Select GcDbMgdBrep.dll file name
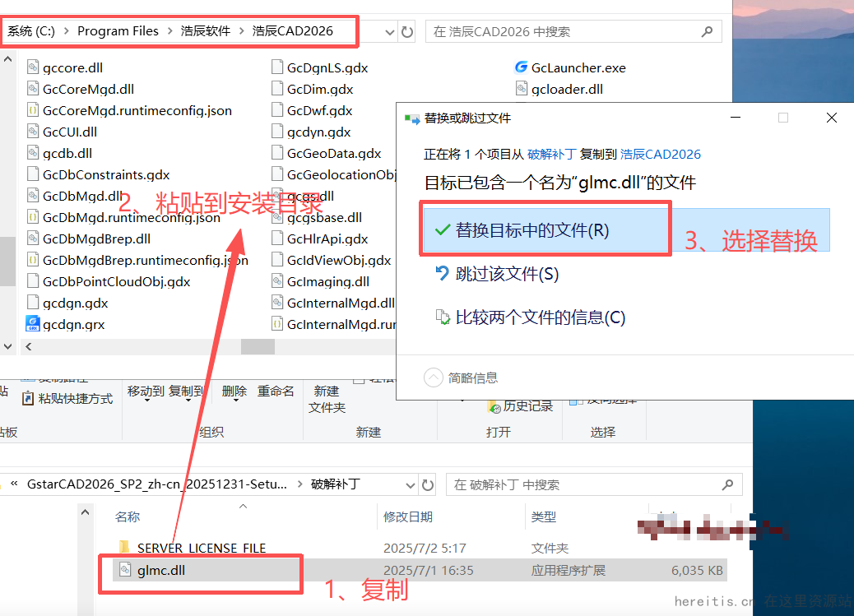The height and width of the screenshot is (616, 854). (x=96, y=239)
